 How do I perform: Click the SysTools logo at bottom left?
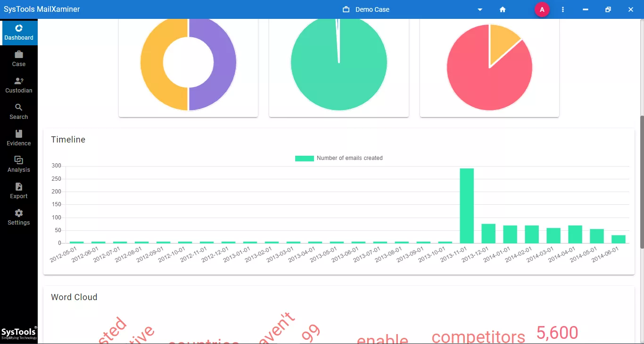click(19, 334)
